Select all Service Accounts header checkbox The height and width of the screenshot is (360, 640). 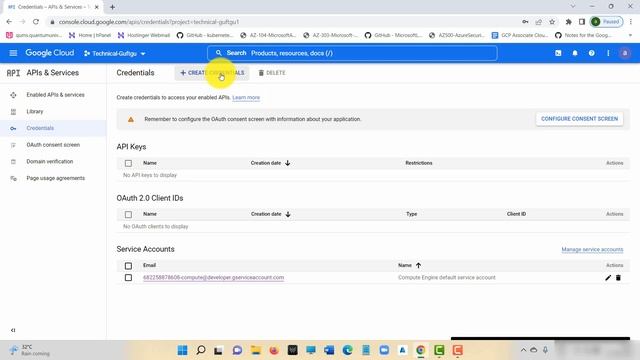point(128,266)
